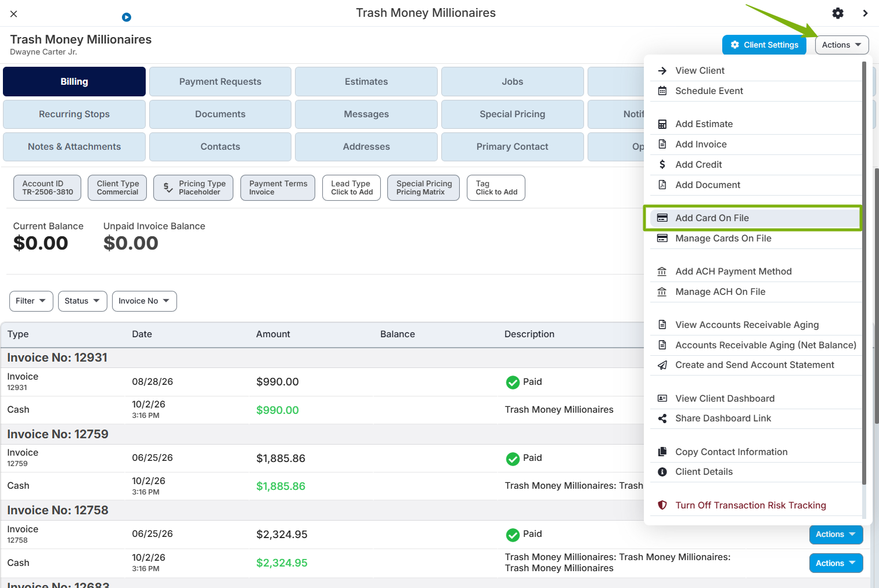879x588 pixels.
Task: Click the Manage Cards On File card icon
Action: pyautogui.click(x=662, y=239)
